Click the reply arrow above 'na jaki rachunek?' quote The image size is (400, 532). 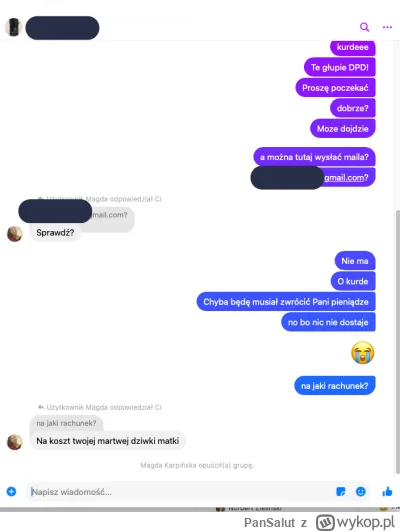pos(41,407)
